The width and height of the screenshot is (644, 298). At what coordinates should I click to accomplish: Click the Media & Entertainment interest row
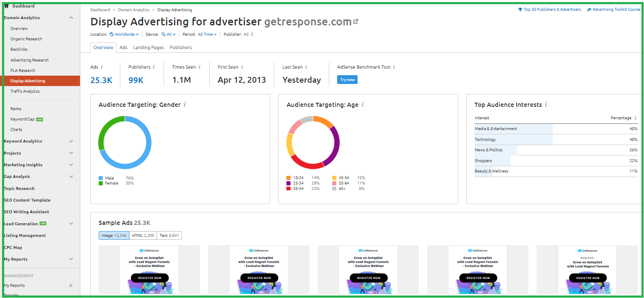(556, 129)
